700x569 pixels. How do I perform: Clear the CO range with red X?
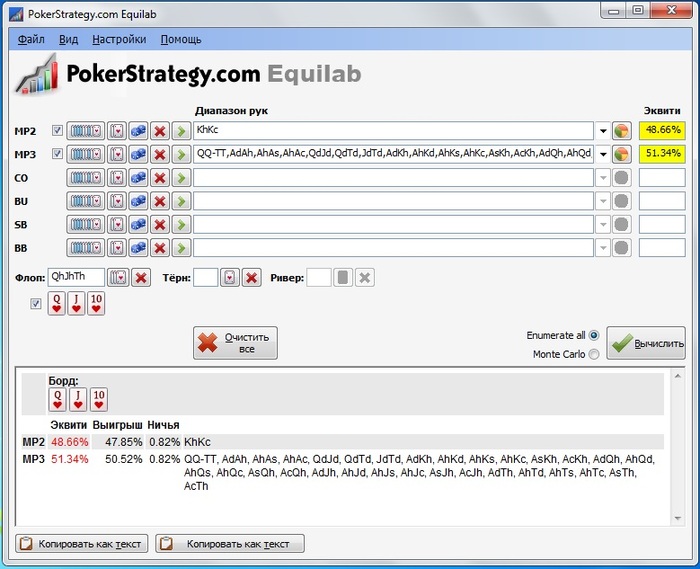click(160, 178)
